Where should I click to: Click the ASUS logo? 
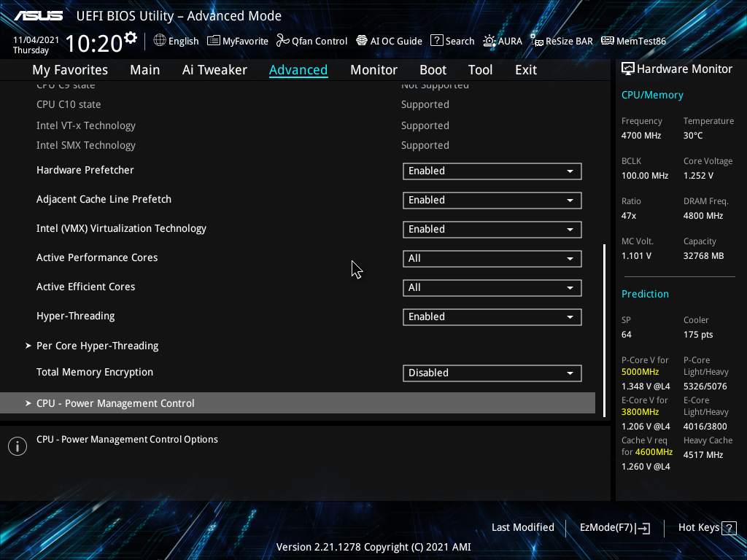pyautogui.click(x=38, y=16)
